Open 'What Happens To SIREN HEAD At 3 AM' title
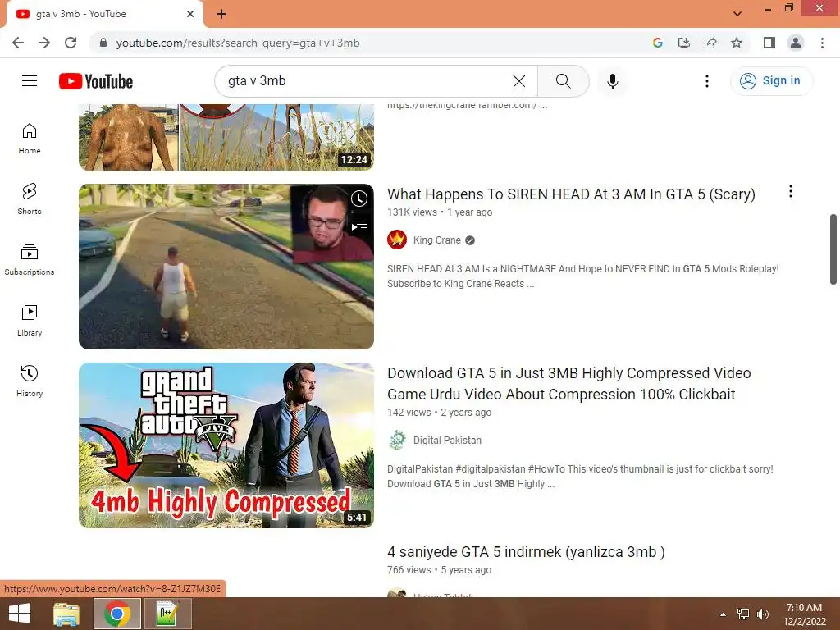 tap(571, 194)
